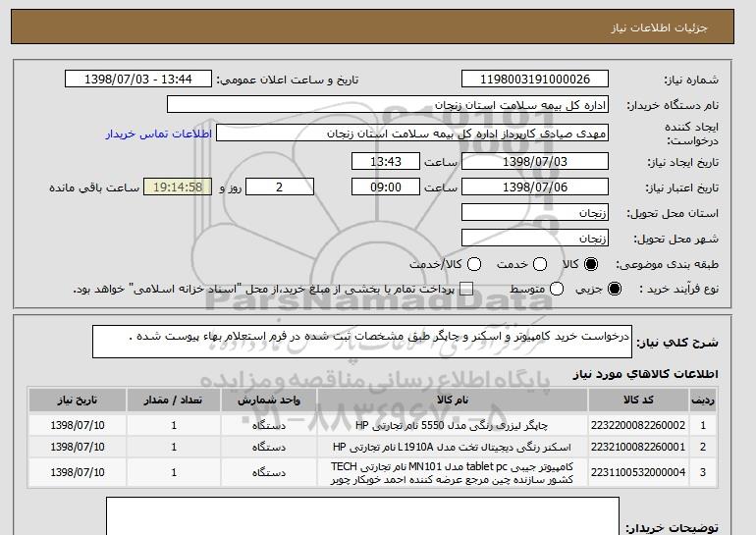Viewport: 756px width, 535px height.
Task: Click the need date in row 1
Action: pyautogui.click(x=78, y=425)
